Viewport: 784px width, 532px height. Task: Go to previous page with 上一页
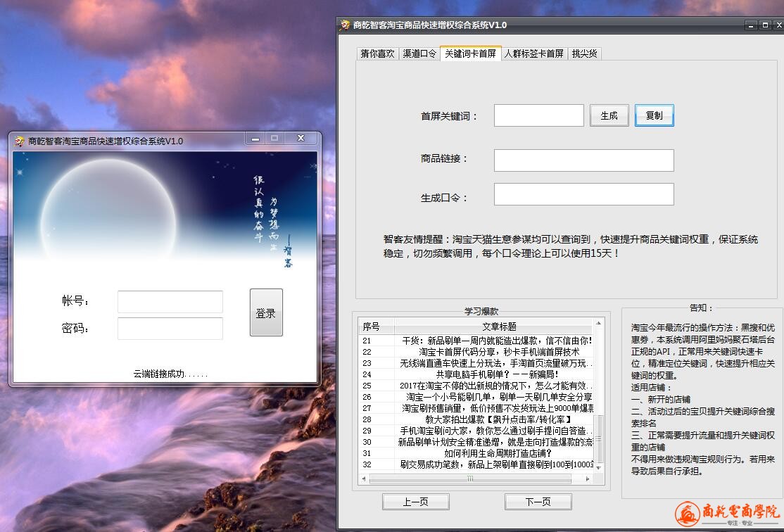click(415, 502)
